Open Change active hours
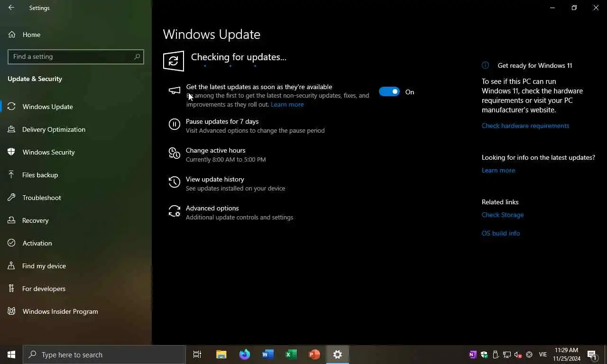 [x=216, y=150]
